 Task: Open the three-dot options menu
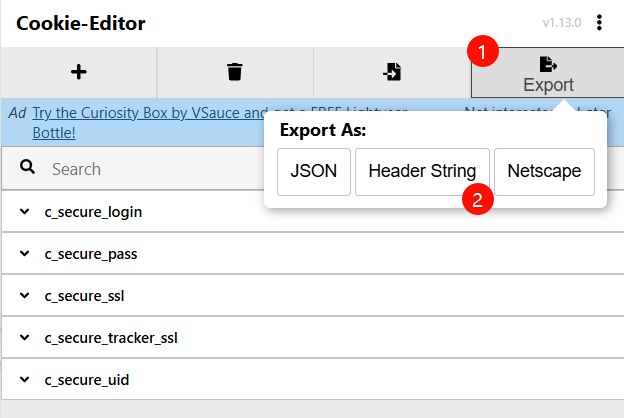[599, 23]
